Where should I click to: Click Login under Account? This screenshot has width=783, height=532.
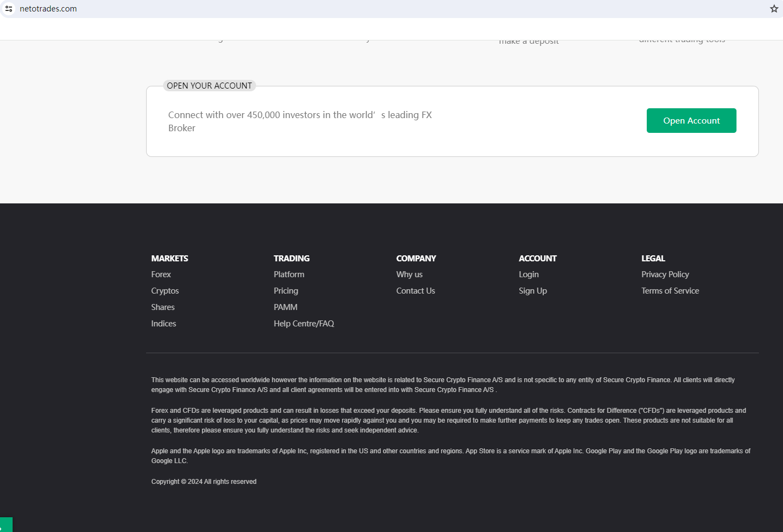(529, 274)
